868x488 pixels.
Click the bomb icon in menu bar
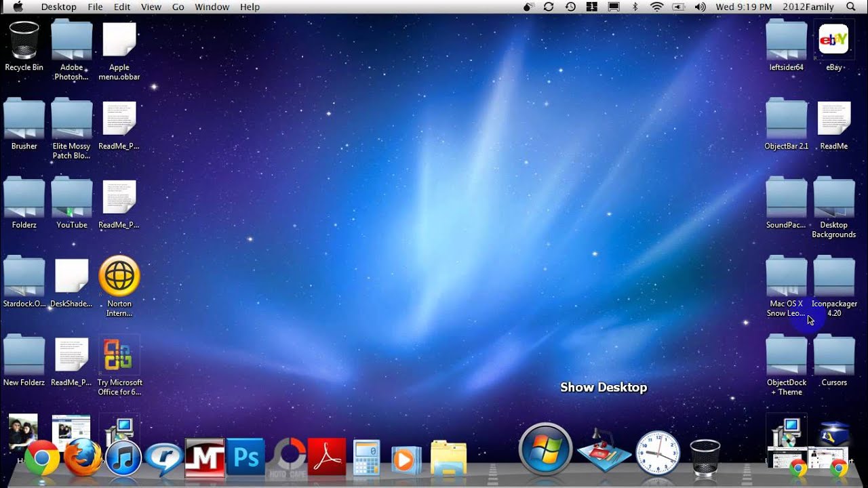click(x=528, y=7)
